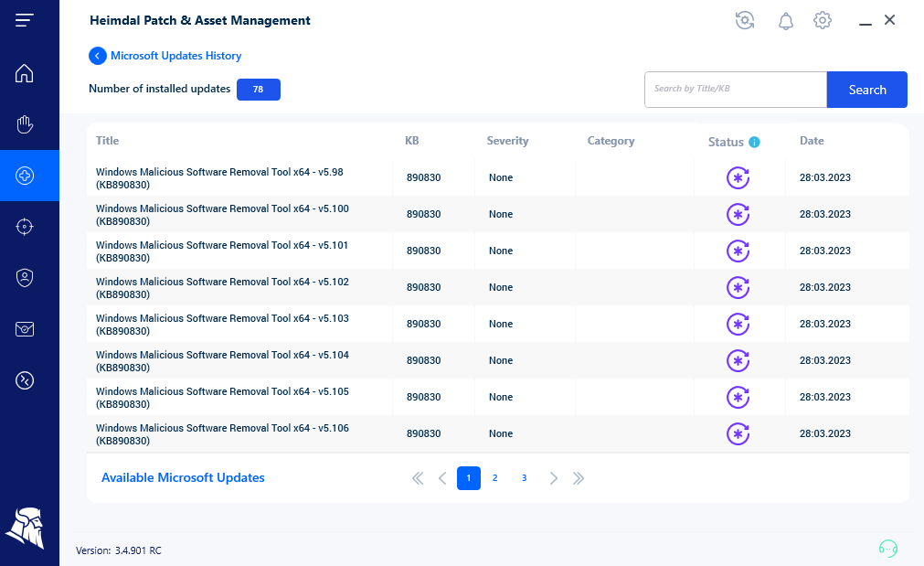Image resolution: width=924 pixels, height=566 pixels.
Task: Click the Status info icon
Action: click(x=754, y=142)
